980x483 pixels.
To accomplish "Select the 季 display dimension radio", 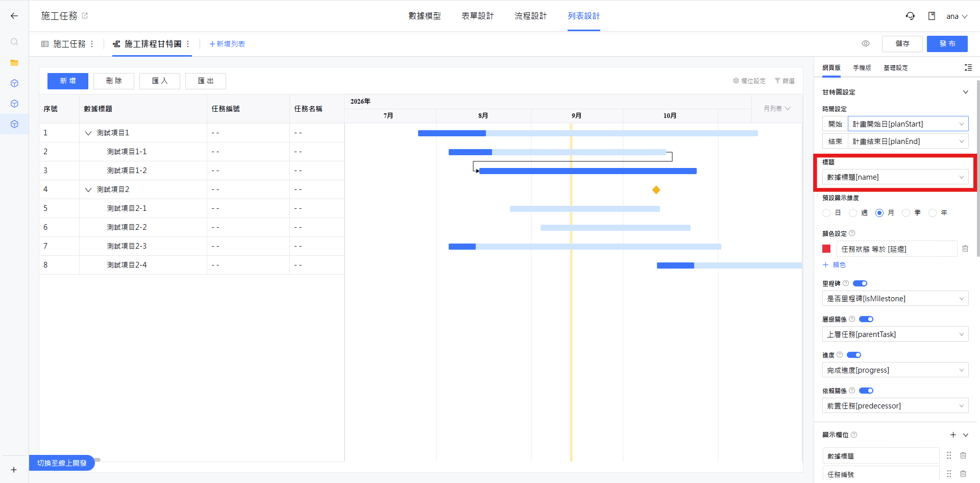I will [x=906, y=213].
